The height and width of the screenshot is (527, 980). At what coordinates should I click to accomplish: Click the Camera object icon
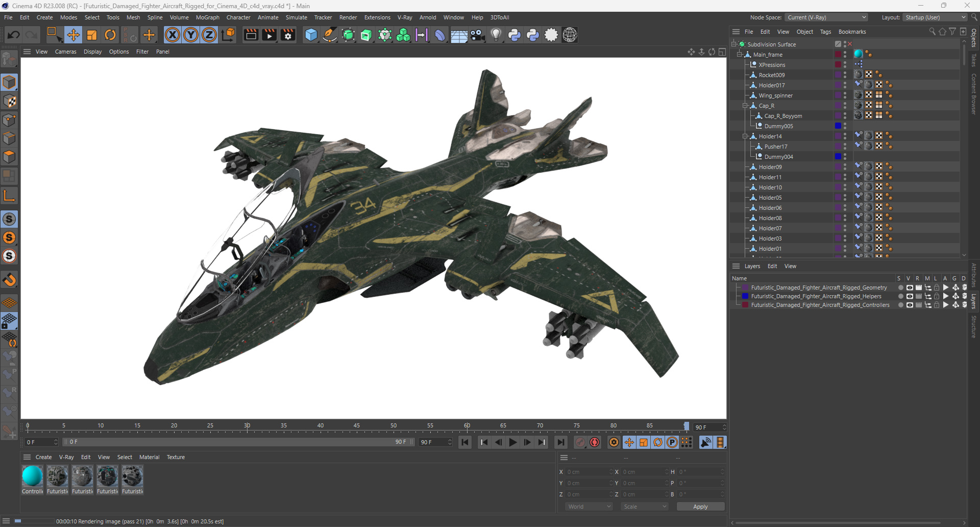478,35
